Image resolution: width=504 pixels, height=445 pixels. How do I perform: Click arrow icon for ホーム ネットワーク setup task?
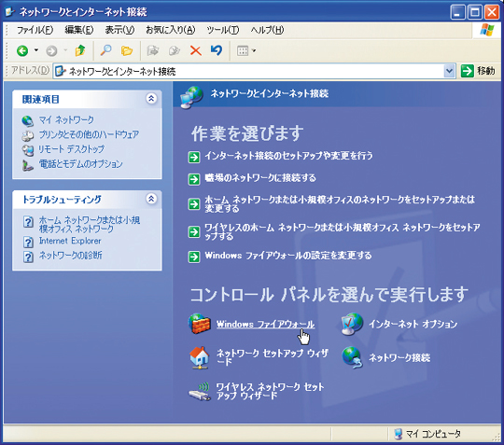point(194,204)
